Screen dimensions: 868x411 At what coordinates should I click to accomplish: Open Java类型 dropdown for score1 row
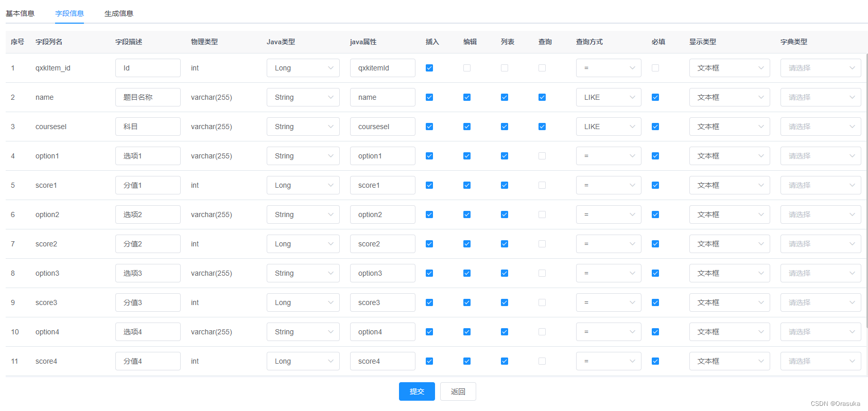[303, 185]
